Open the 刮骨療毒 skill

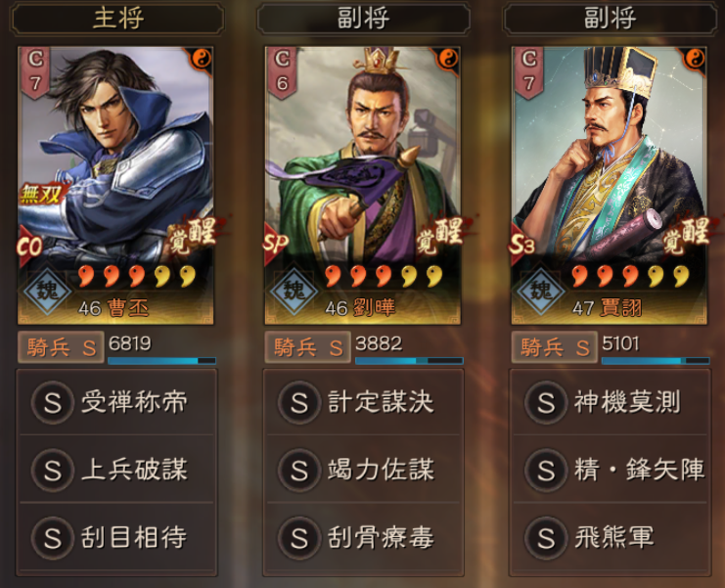(x=363, y=537)
